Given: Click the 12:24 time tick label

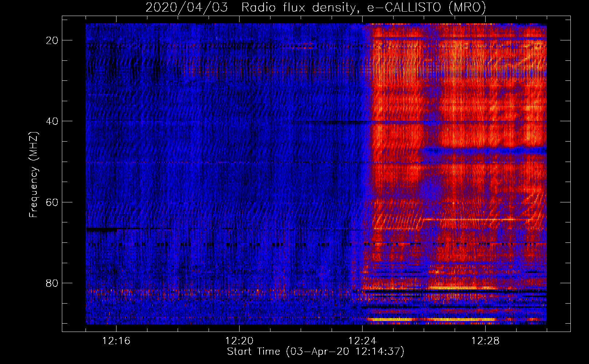Looking at the screenshot, I should [362, 341].
